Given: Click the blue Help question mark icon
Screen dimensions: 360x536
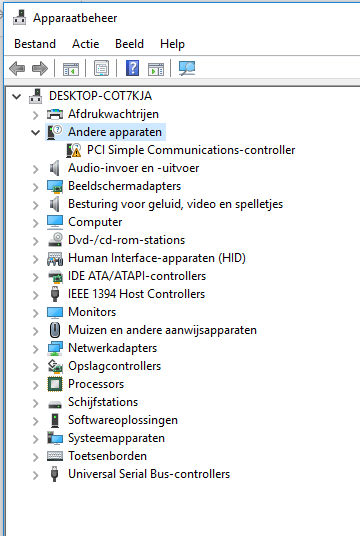Looking at the screenshot, I should (132, 68).
